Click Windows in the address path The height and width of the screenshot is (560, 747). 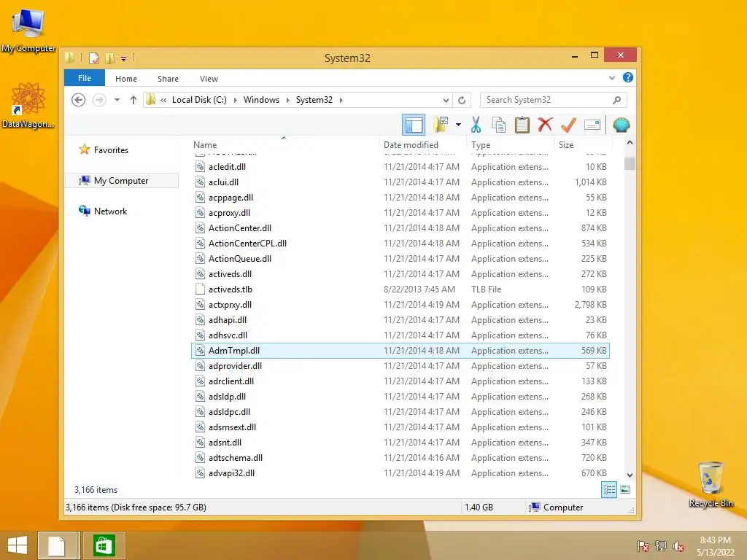tap(261, 100)
